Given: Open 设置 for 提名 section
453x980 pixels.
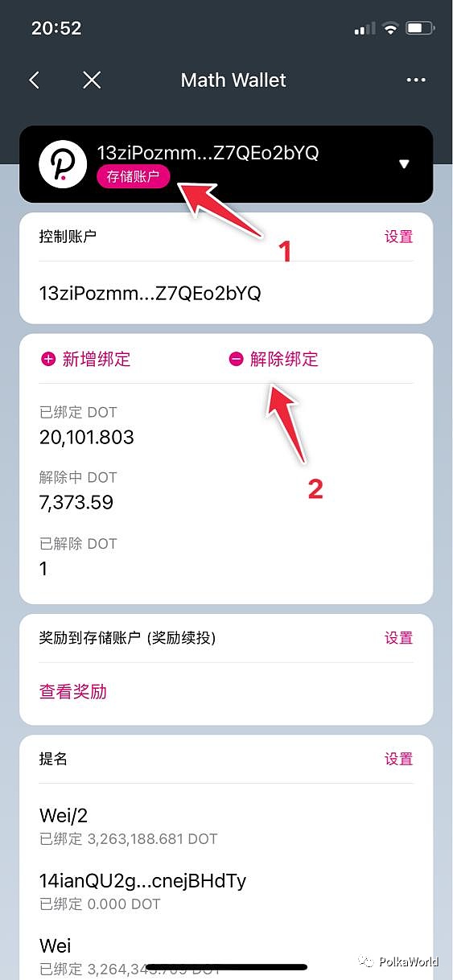Looking at the screenshot, I should (x=398, y=759).
